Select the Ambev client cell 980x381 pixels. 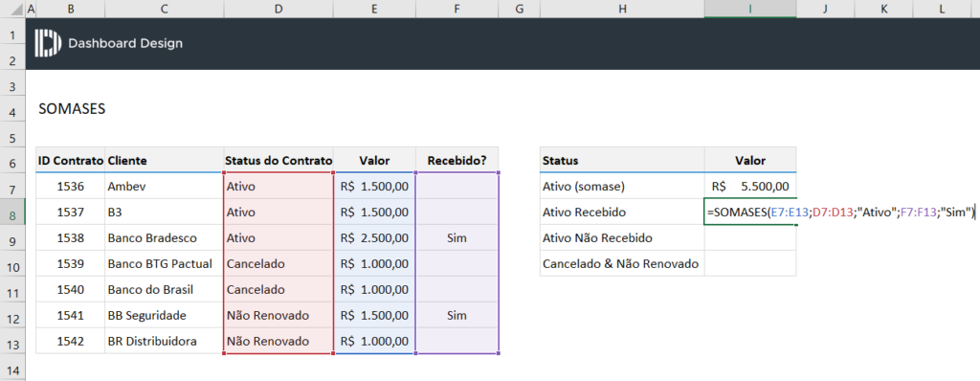pyautogui.click(x=165, y=187)
